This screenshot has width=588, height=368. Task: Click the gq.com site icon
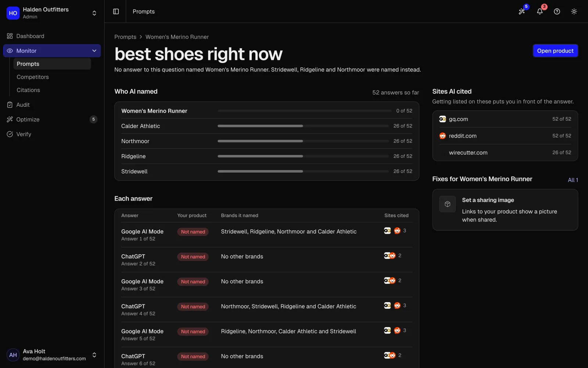point(442,119)
